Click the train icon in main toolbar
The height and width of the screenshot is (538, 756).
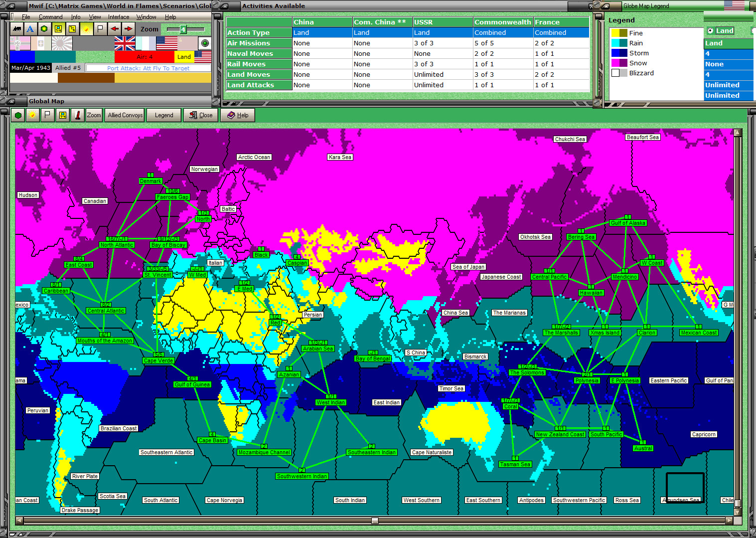[17, 29]
